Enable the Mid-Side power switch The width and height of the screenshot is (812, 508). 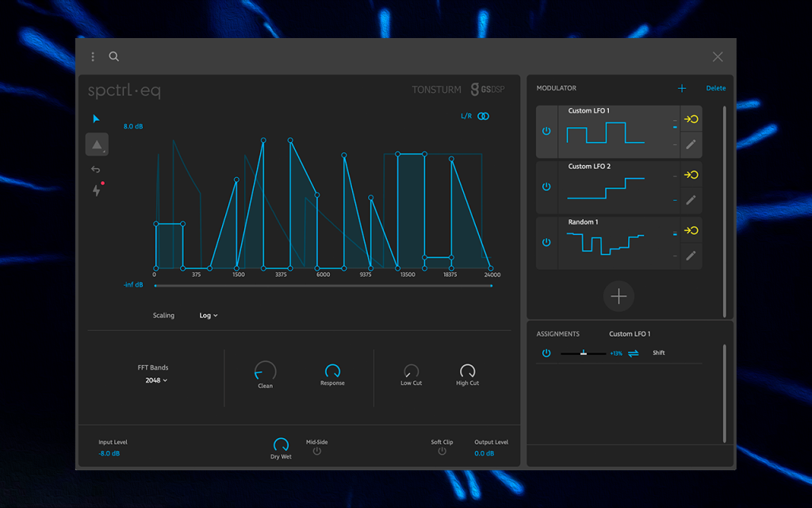click(x=317, y=451)
